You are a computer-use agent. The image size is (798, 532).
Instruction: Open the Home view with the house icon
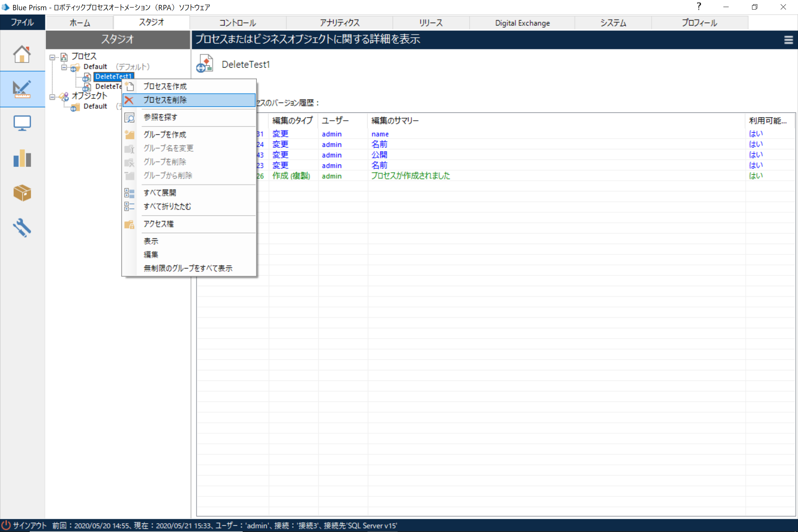click(22, 54)
